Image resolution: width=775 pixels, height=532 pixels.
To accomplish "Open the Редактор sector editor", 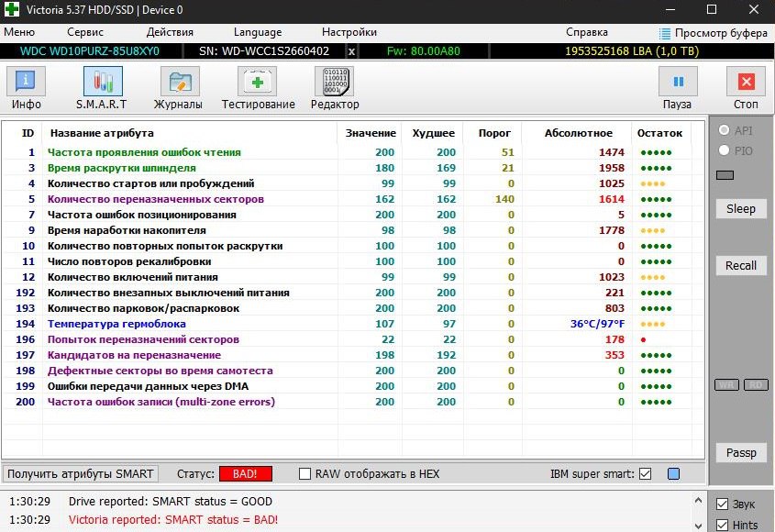I will (335, 88).
